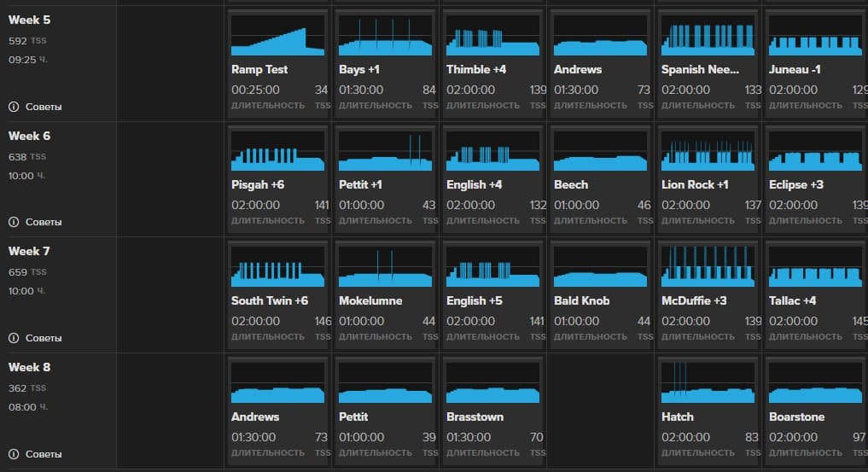Open the Hatch workout chart
868x472 pixels.
pos(708,383)
